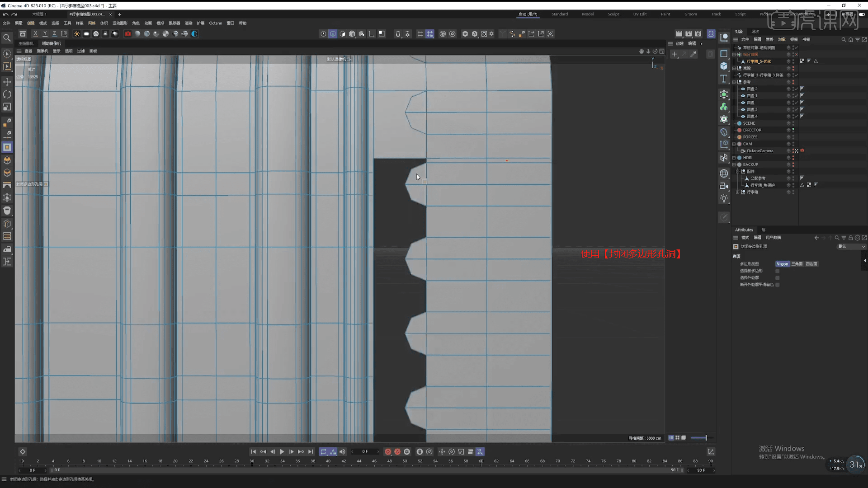Toggle X axis lock

click(35, 34)
